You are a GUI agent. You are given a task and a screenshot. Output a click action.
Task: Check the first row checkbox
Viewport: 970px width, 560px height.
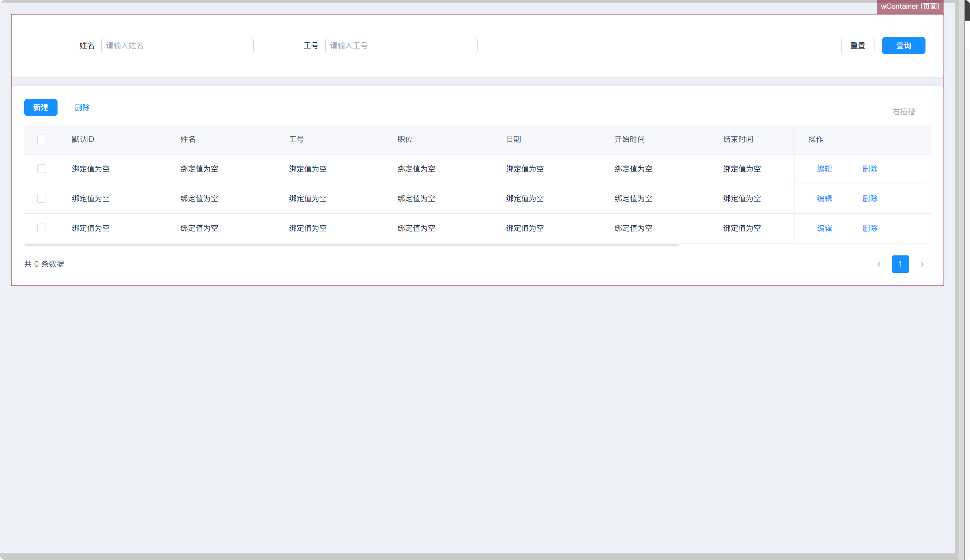[42, 169]
